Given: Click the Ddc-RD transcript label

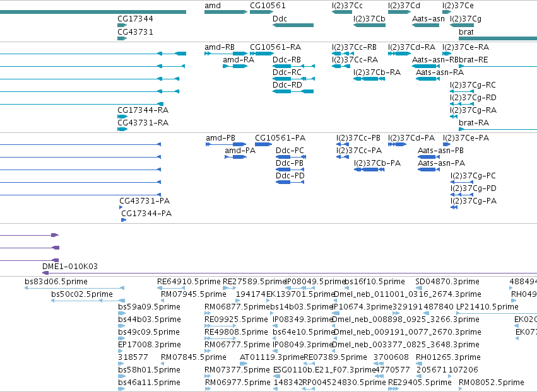Looking at the screenshot, I should pyautogui.click(x=287, y=84).
